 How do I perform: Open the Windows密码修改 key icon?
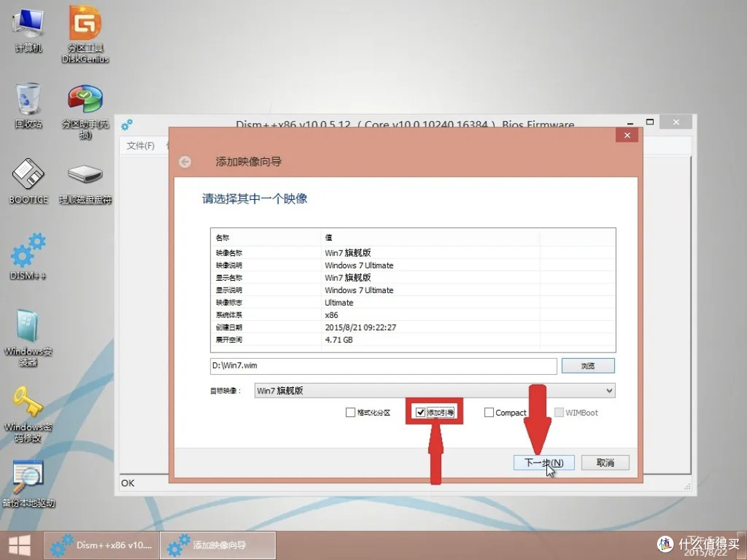pos(28,414)
